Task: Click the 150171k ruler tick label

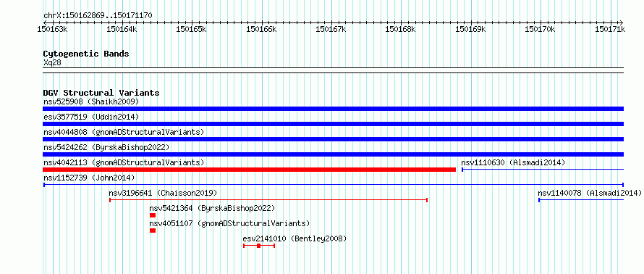Action: [x=610, y=29]
